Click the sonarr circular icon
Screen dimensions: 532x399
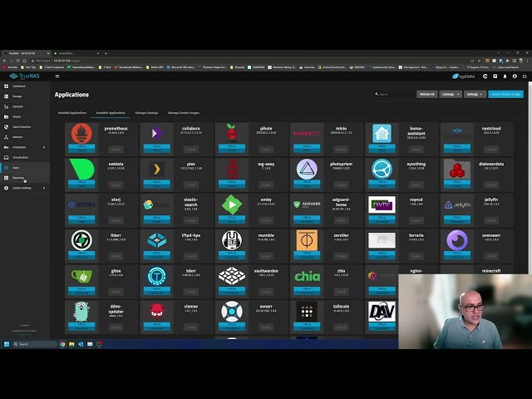[x=232, y=312]
